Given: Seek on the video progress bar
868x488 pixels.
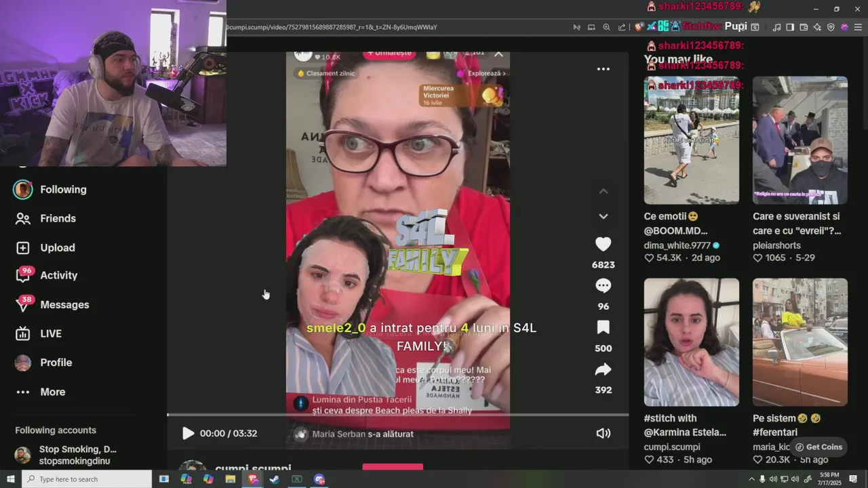Looking at the screenshot, I should click(398, 415).
